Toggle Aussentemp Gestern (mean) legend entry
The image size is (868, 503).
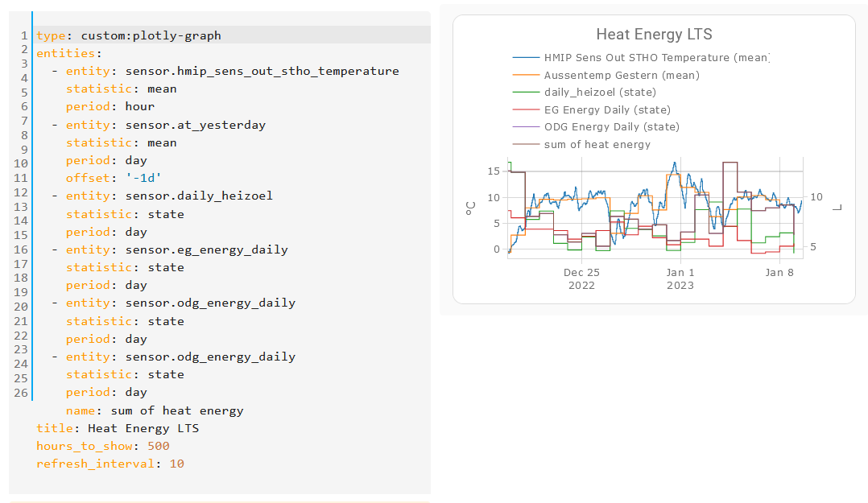[606, 76]
